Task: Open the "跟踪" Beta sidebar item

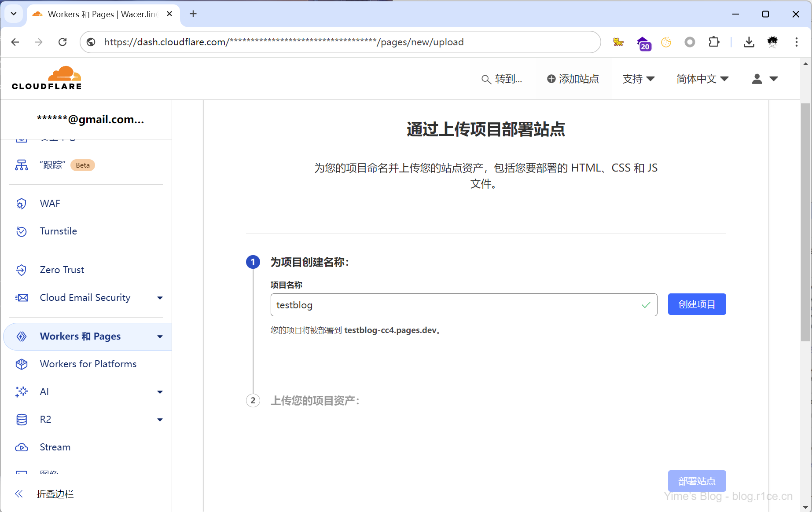Action: (x=53, y=165)
